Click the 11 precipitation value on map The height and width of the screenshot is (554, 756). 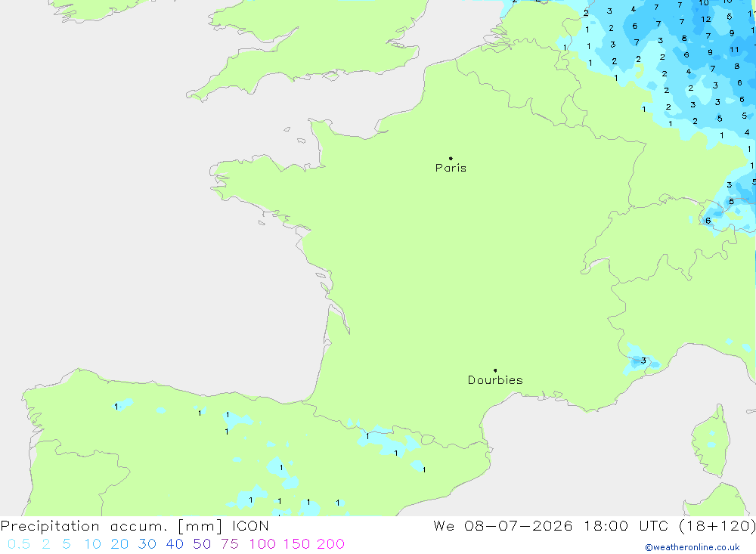point(734,50)
